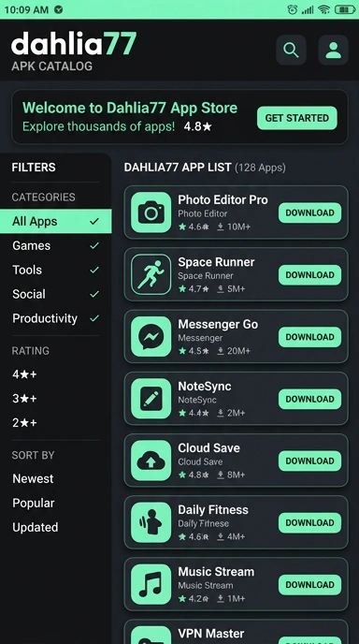Open the Space Runner title
This screenshot has width=359, height=644.
coord(216,262)
